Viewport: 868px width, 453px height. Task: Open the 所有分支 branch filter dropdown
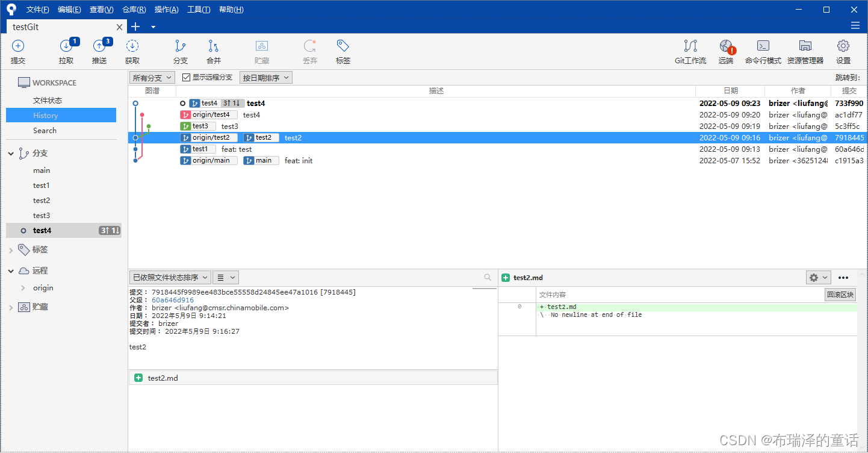[152, 78]
